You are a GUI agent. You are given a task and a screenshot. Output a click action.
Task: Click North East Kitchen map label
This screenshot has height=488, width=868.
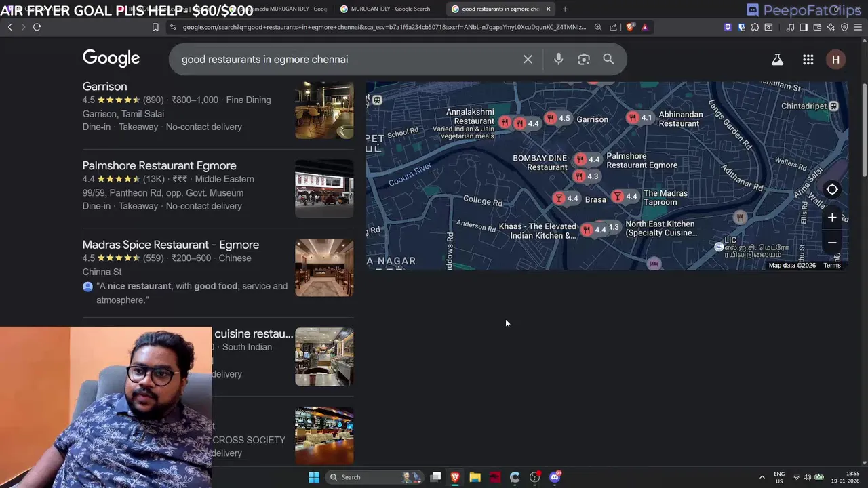pyautogui.click(x=660, y=228)
